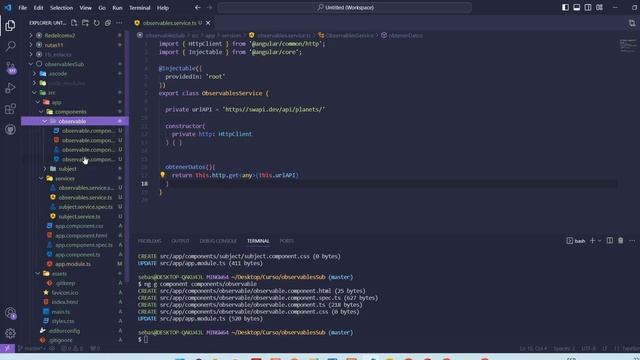Image resolution: width=640 pixels, height=360 pixels.
Task: Go forward with the navigation arrow
Action: click(209, 7)
